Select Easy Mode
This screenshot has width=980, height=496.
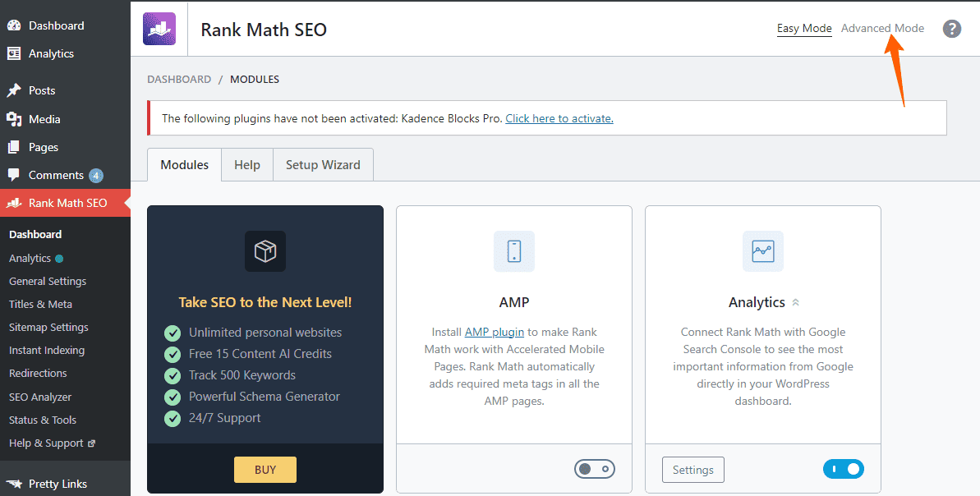pyautogui.click(x=804, y=28)
